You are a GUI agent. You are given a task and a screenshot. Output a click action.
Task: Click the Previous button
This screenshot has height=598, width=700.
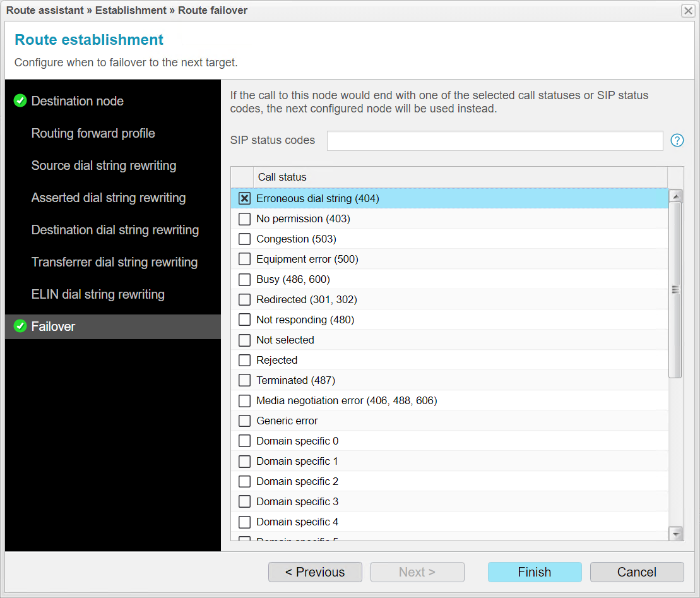tap(315, 572)
